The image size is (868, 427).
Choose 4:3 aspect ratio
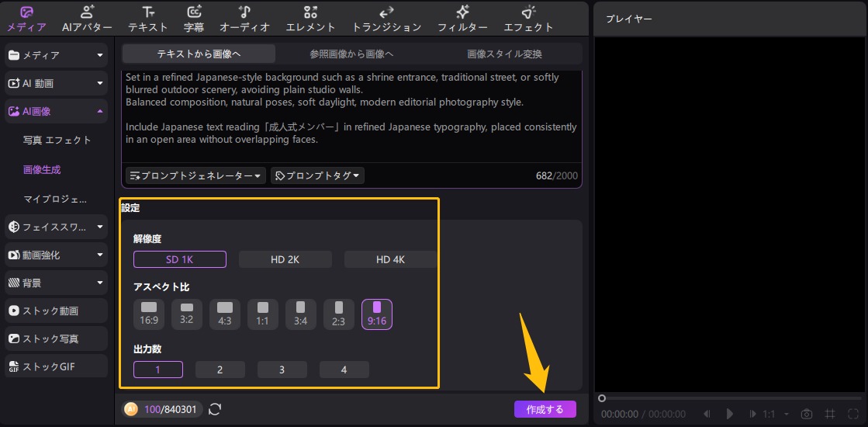point(225,314)
